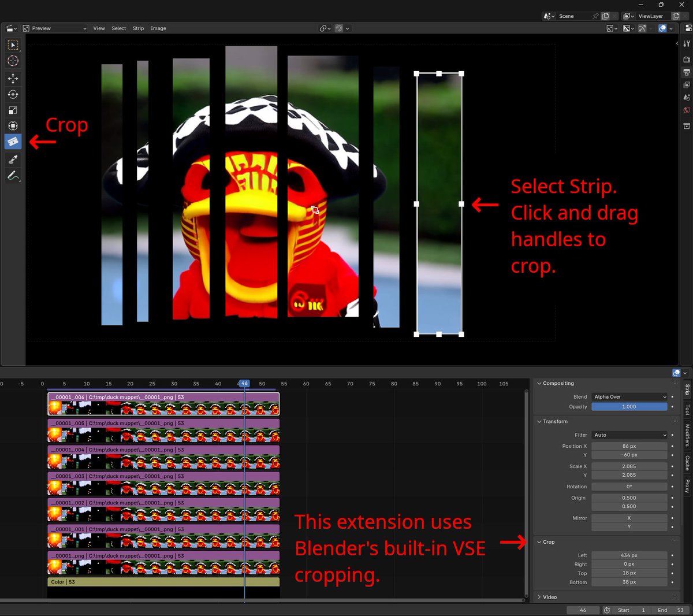
Task: Open the Preview display mode dropdown
Action: (x=55, y=28)
